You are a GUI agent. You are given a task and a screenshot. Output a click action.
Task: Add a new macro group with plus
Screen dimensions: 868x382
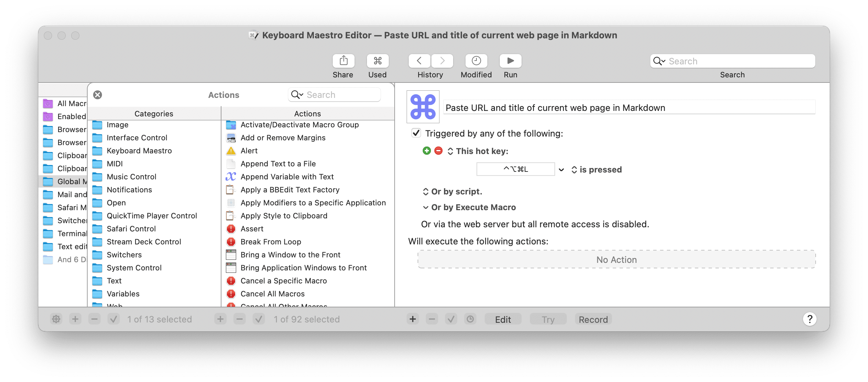(75, 319)
